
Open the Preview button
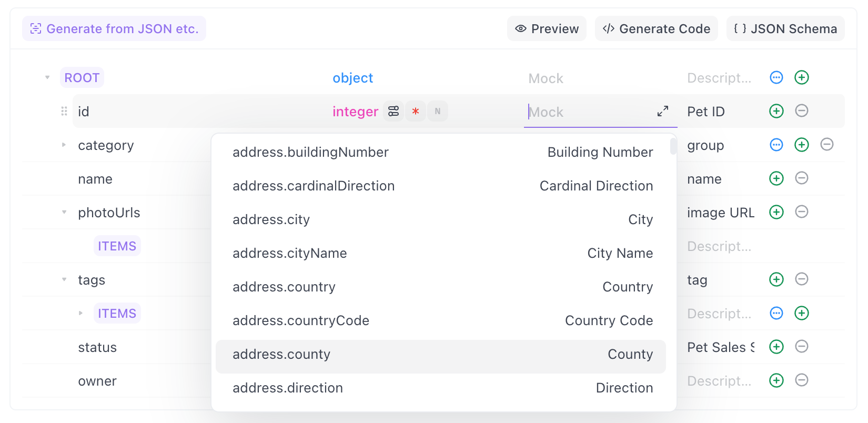(547, 29)
